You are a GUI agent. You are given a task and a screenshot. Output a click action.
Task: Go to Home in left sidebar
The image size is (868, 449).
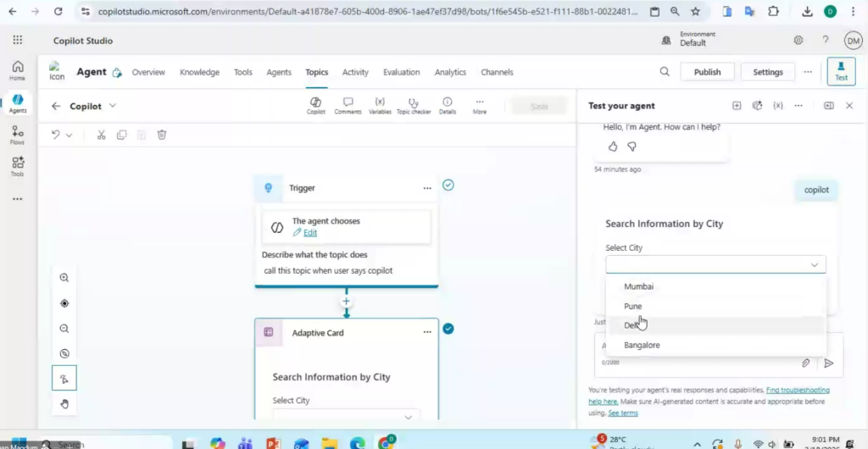pyautogui.click(x=17, y=70)
